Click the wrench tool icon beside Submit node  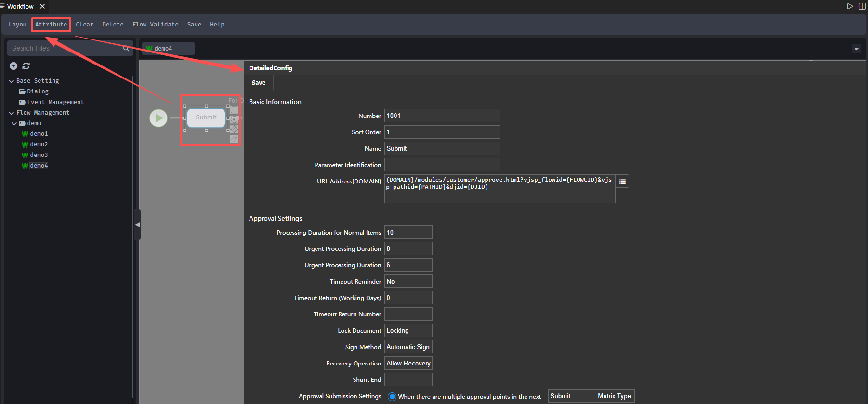tap(234, 139)
